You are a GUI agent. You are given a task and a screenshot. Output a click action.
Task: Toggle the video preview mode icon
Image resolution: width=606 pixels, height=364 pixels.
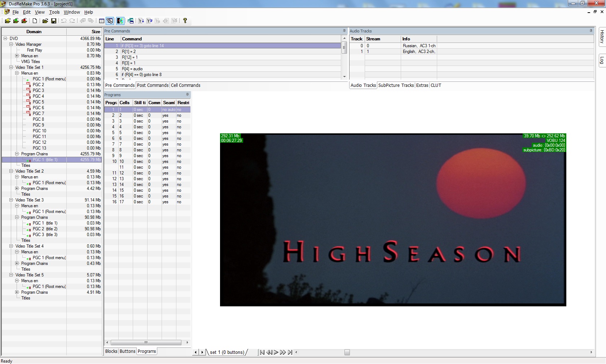point(120,21)
